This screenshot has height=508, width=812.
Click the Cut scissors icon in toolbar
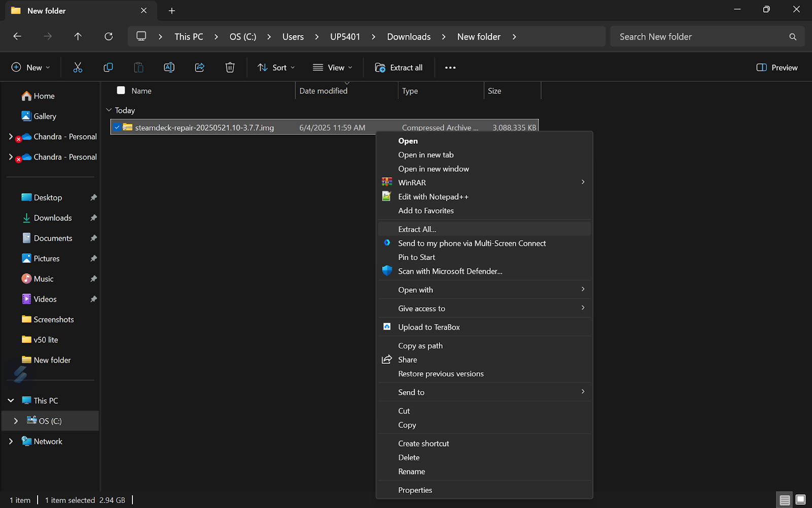pos(78,68)
